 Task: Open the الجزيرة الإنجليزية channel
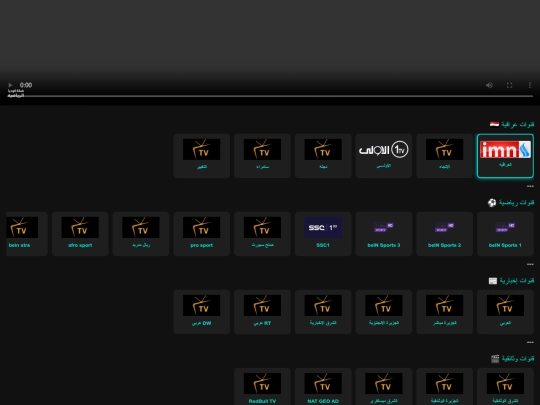tap(384, 312)
